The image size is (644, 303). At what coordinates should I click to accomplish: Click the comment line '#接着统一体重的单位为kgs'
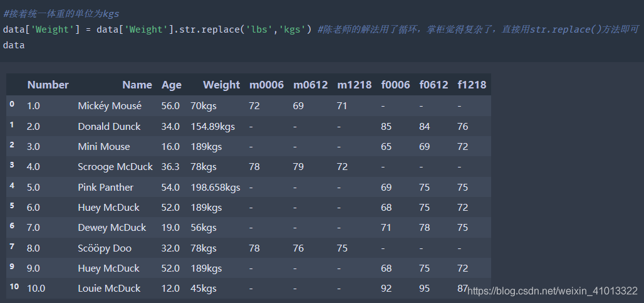click(x=61, y=14)
